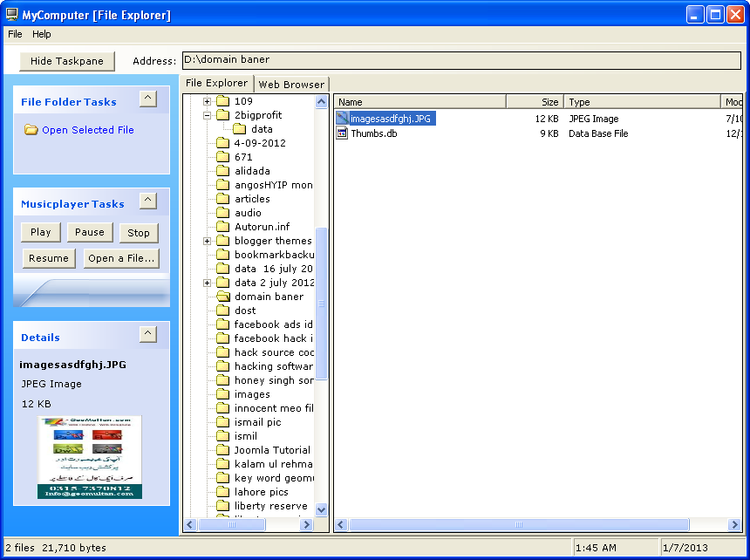Image resolution: width=750 pixels, height=560 pixels.
Task: Click the Hide Taskpane button
Action: [x=66, y=61]
